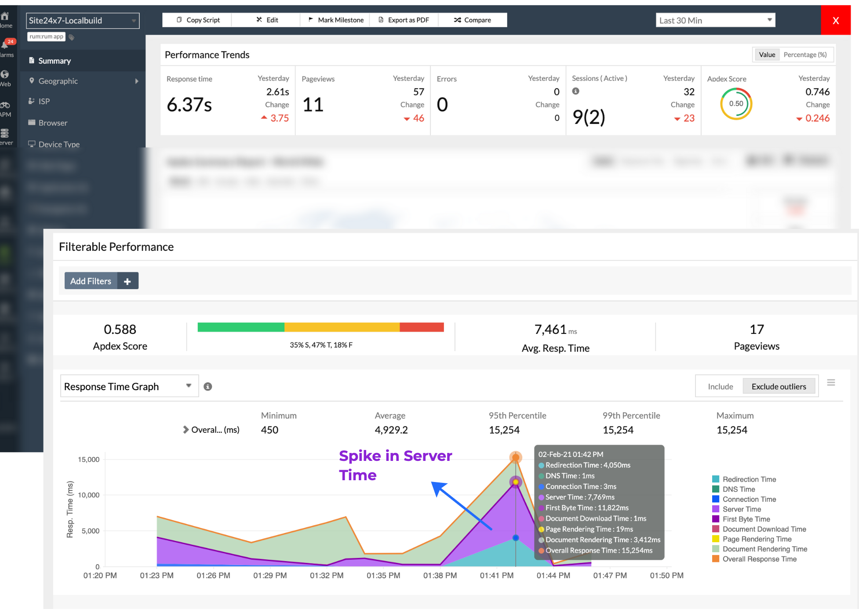
Task: Open the Geographic sidebar menu item
Action: 58,81
